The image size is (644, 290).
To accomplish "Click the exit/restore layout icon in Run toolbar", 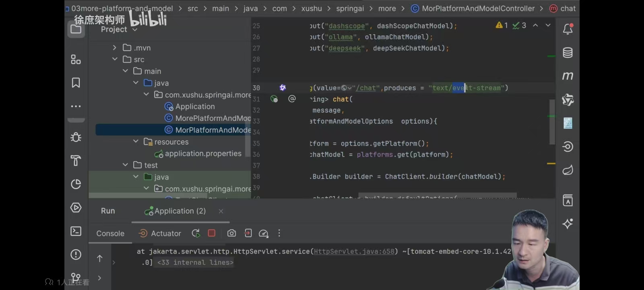I will tap(248, 233).
